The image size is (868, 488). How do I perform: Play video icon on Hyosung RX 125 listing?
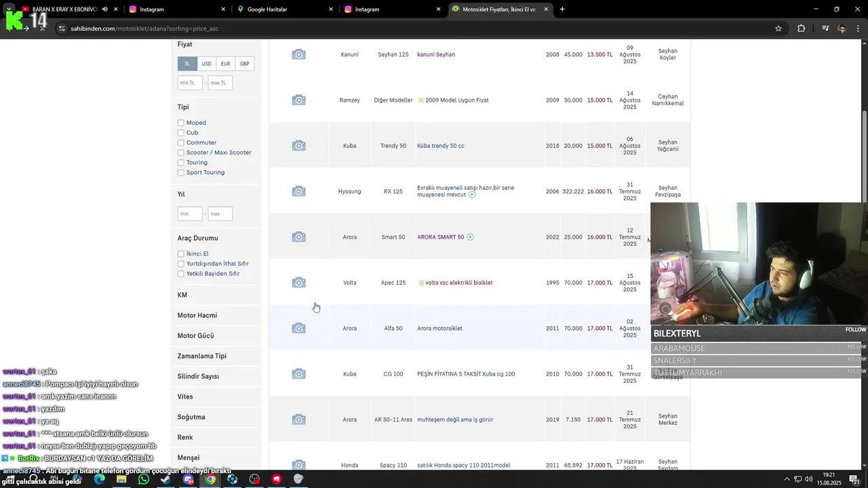[473, 195]
